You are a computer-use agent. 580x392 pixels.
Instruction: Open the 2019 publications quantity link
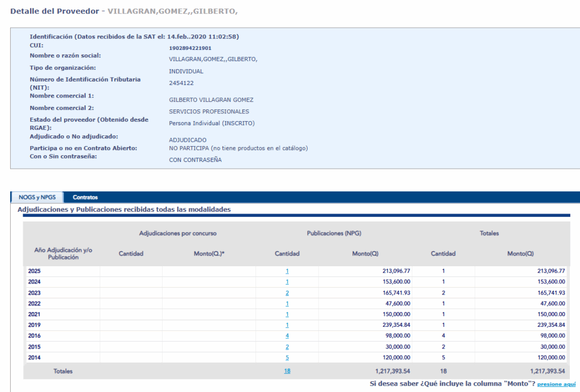coord(287,325)
